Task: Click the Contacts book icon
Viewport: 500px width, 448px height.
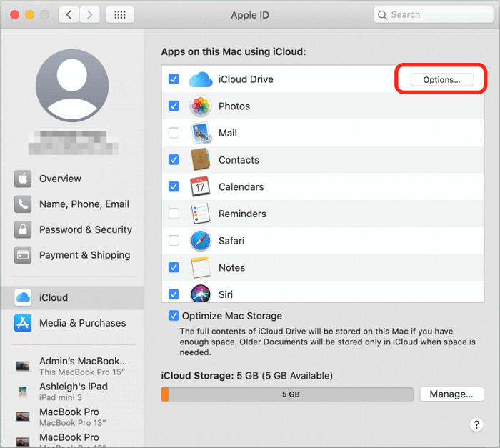Action: coord(200,160)
